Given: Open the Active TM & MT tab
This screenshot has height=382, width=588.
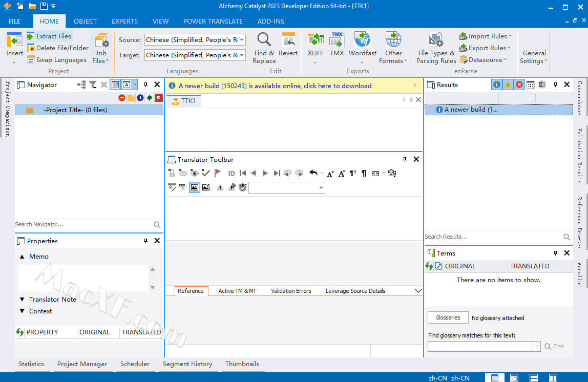Looking at the screenshot, I should click(237, 291).
